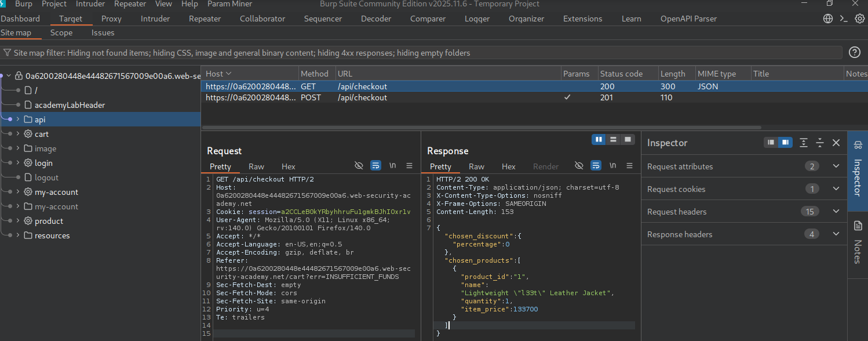This screenshot has height=341, width=868.
Task: Sort table by Status code column
Action: click(628, 74)
